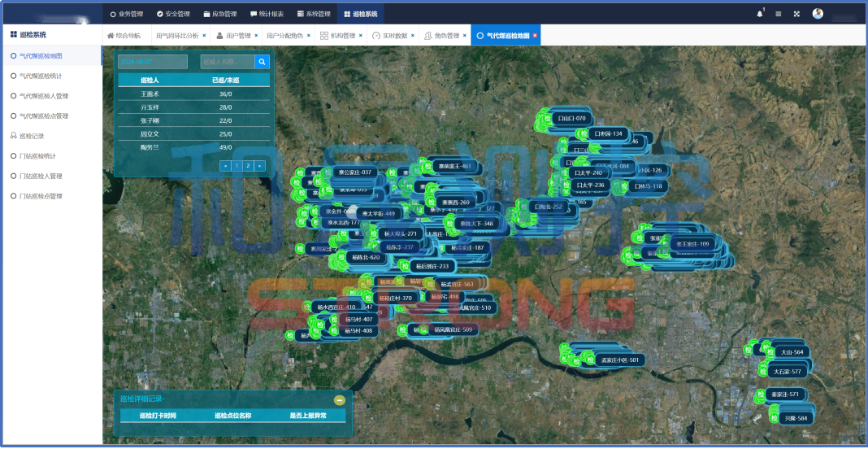Click the green 检 marker beside 寨公家庄-037
Viewport: 868px width, 449px height.
328,172
